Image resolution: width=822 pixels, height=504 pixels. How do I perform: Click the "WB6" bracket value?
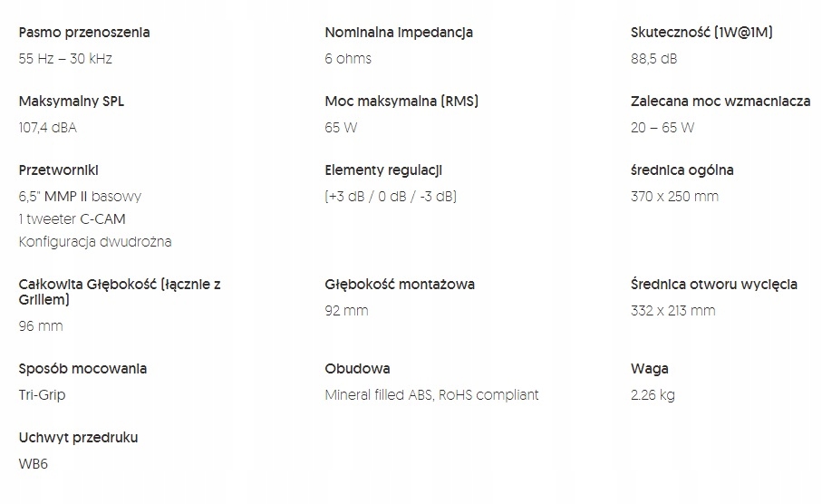(33, 464)
